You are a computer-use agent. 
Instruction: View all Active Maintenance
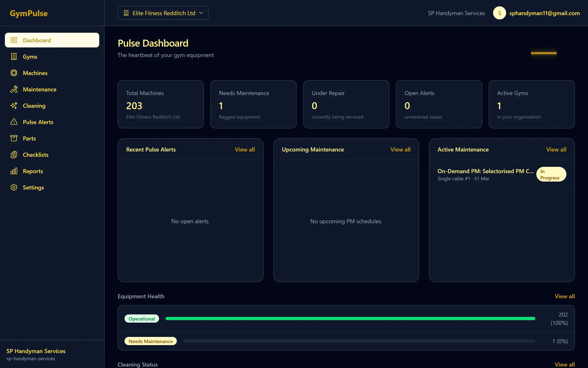pyautogui.click(x=556, y=149)
